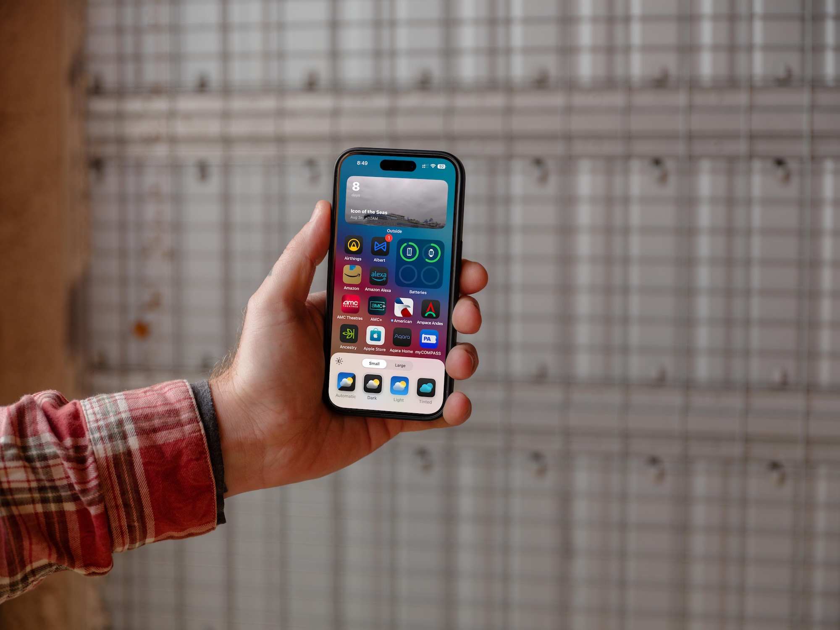This screenshot has height=630, width=840.
Task: Launch Amazon Alexa app
Action: coord(378,278)
